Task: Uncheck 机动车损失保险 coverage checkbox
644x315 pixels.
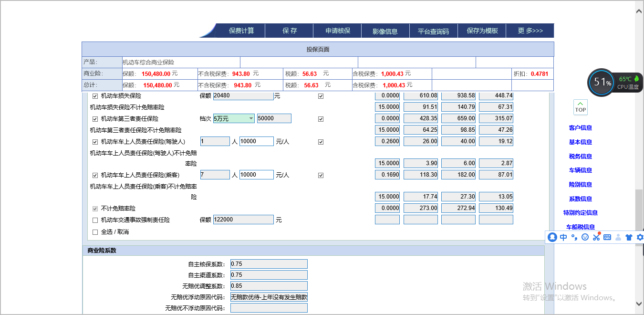Action: 95,96
